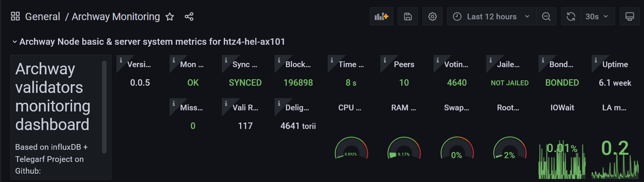Click the OK monitoring status
This screenshot has height=182, width=644.
[193, 83]
